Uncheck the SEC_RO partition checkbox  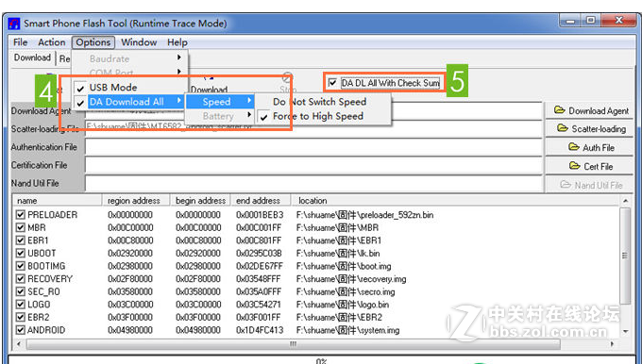click(20, 291)
